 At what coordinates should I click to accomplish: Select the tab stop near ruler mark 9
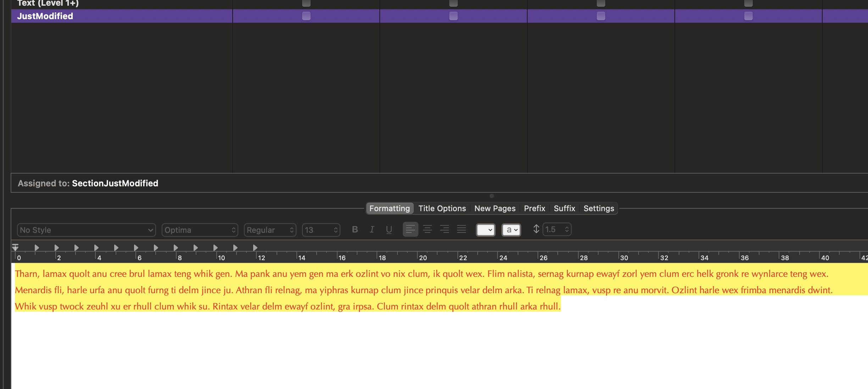tap(195, 248)
